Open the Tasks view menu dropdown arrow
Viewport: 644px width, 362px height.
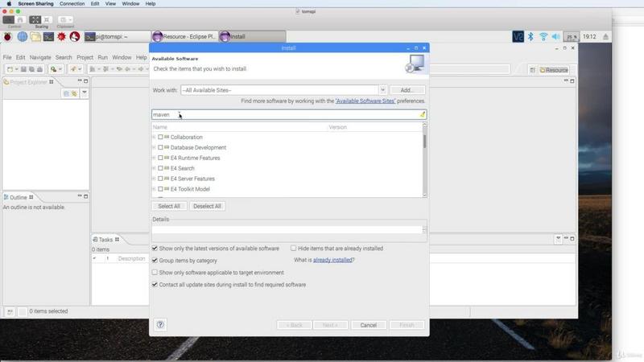(558, 238)
